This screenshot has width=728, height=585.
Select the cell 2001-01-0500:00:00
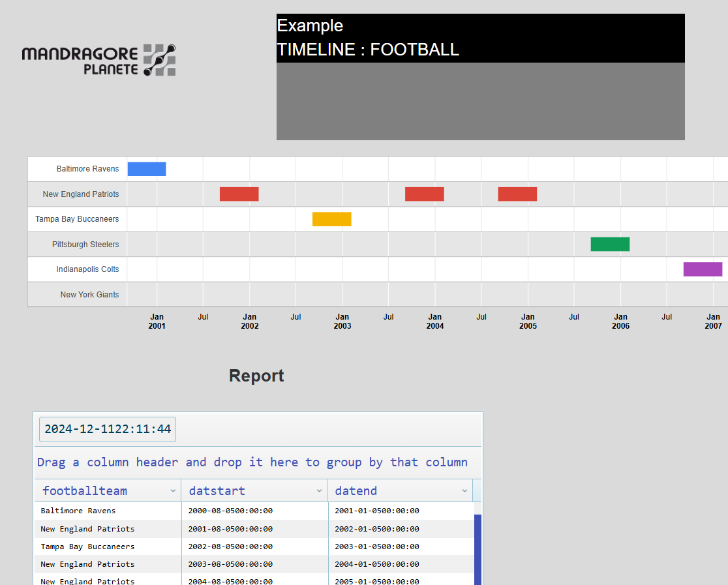(401, 511)
